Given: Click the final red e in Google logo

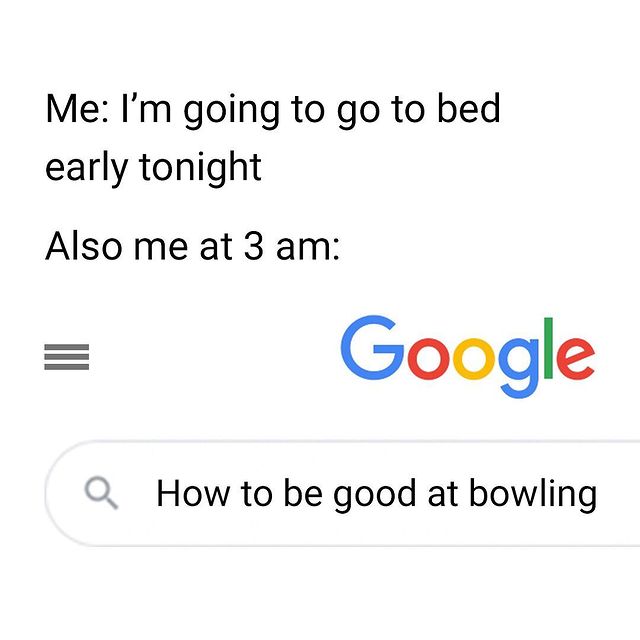Looking at the screenshot, I should [x=576, y=359].
